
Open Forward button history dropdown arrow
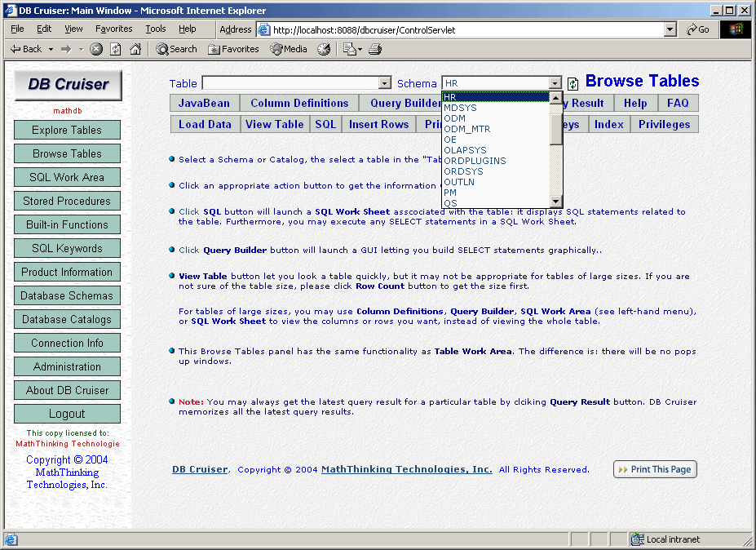pos(81,49)
